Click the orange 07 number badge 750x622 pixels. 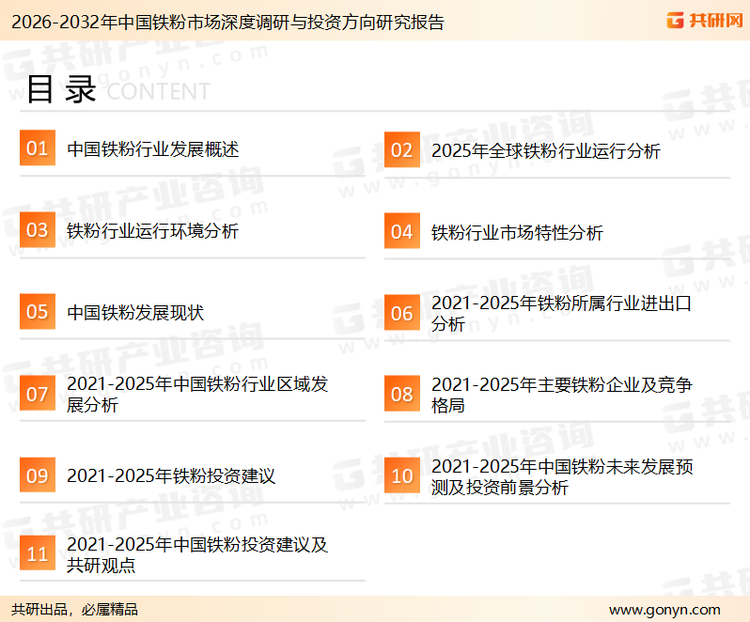point(37,393)
